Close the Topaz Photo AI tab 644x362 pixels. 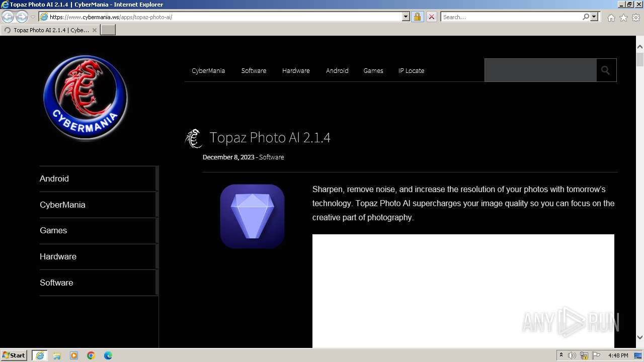coord(94,30)
